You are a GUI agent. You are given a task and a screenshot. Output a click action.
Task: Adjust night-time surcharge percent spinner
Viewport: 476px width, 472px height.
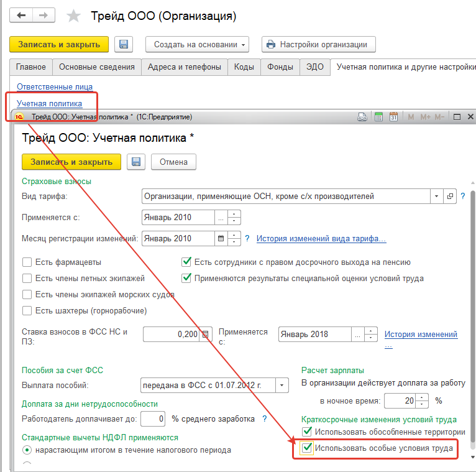click(x=422, y=400)
